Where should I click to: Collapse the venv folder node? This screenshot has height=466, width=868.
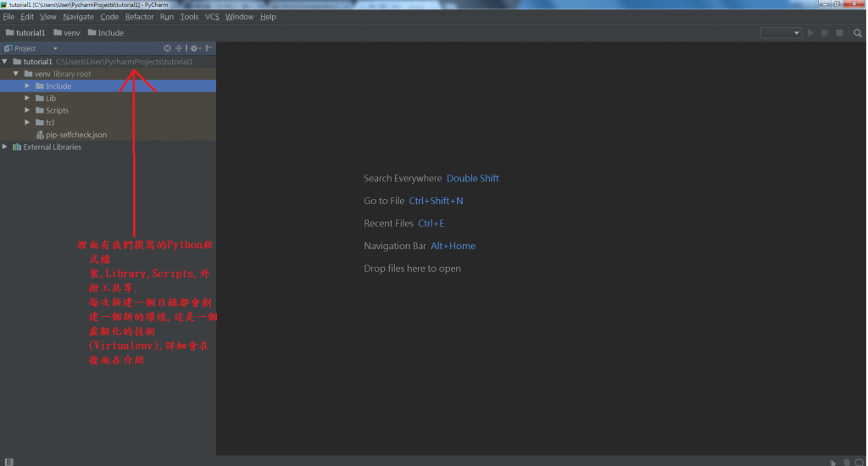tap(16, 74)
